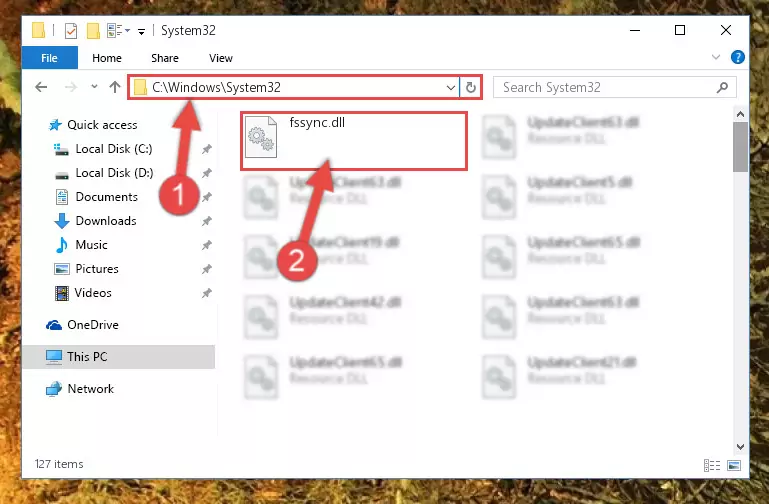
Task: Switch to the View ribbon tab
Action: (x=221, y=58)
